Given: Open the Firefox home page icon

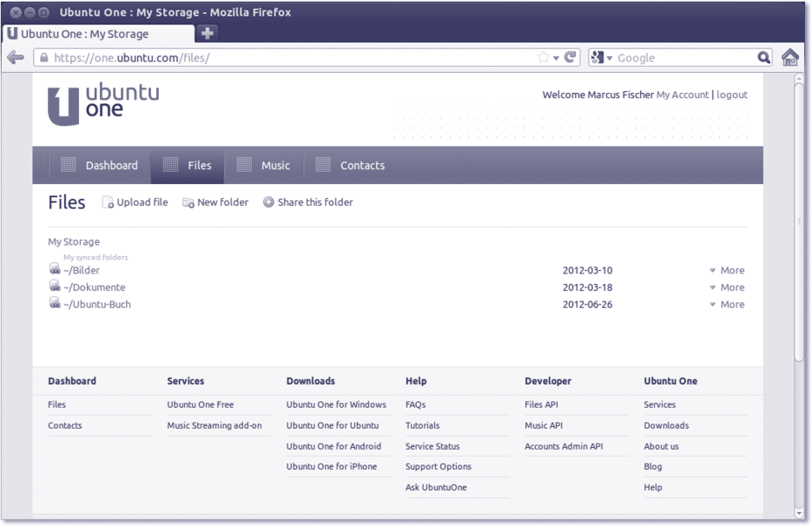Looking at the screenshot, I should click(x=790, y=58).
